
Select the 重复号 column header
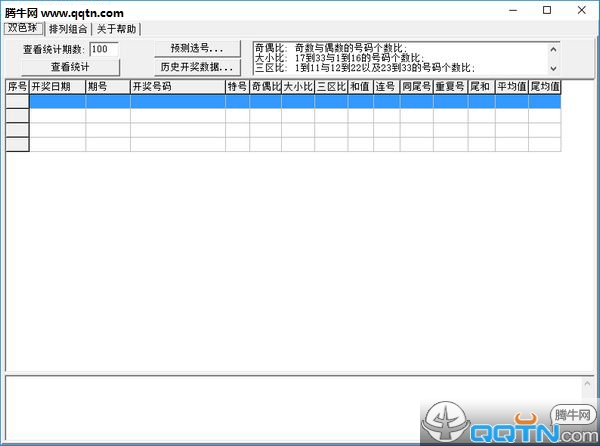click(x=450, y=87)
